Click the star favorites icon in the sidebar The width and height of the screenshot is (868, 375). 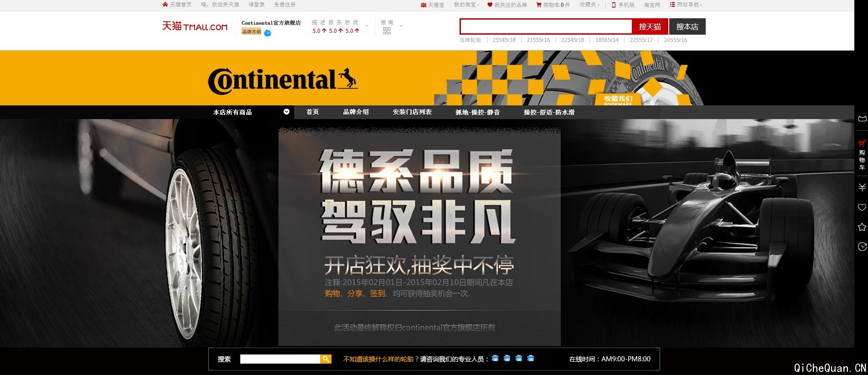862,227
